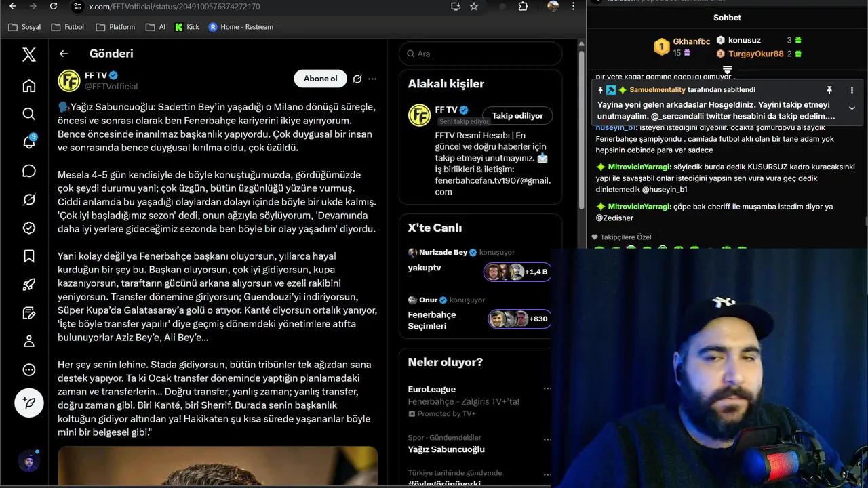Open the Articles compose icon in sidebar
Screen dimensions: 868x488
point(28,313)
